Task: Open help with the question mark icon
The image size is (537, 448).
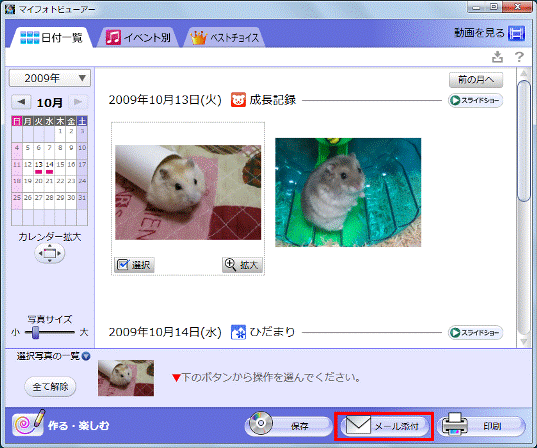Action: tap(519, 57)
